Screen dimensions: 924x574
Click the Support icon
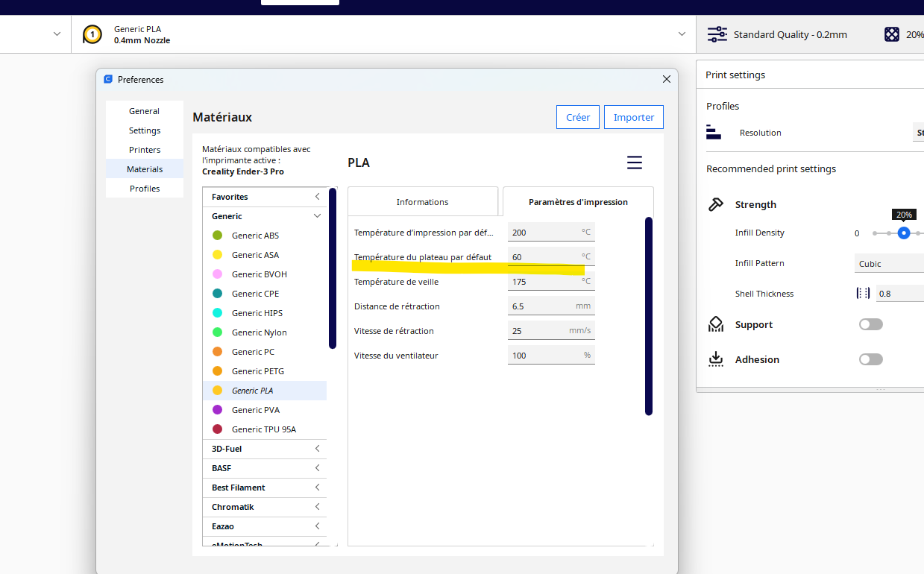[x=716, y=324]
